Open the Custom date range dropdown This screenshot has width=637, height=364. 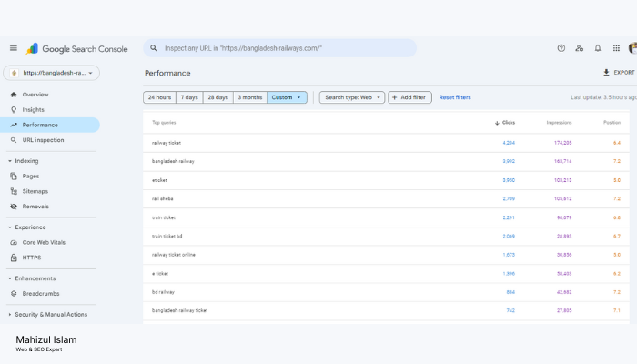(x=287, y=97)
